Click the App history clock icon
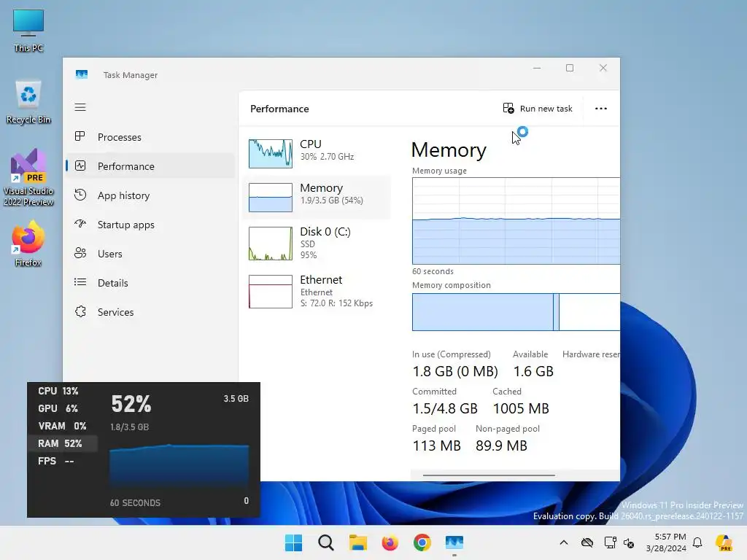The height and width of the screenshot is (560, 747). 80,195
